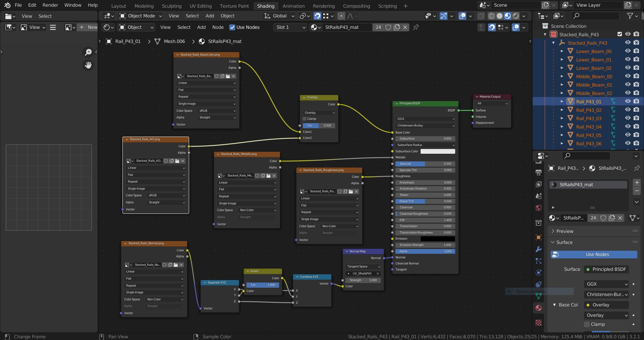The width and height of the screenshot is (644, 340).
Task: Hide Lower_Beem_00 with its eye icon
Action: click(x=628, y=51)
